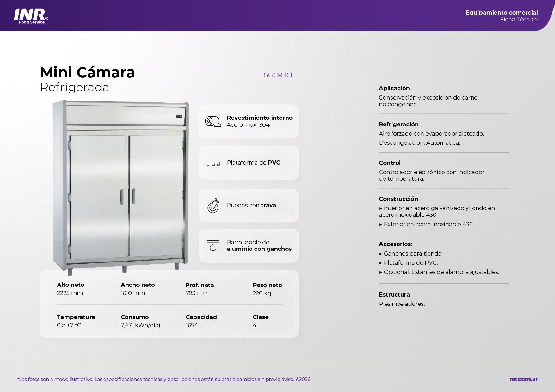This screenshot has height=392, width=555.
Task: Click the right door handle of the fridge
Action: [133, 196]
